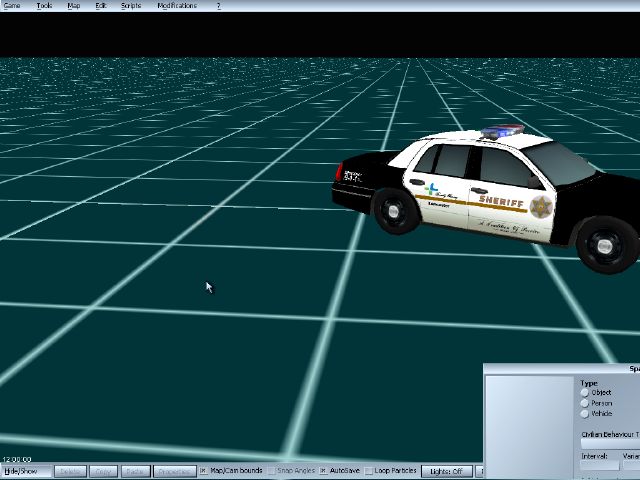Select the Object type radio button
Screen dimensions: 640x480
[x=585, y=393]
